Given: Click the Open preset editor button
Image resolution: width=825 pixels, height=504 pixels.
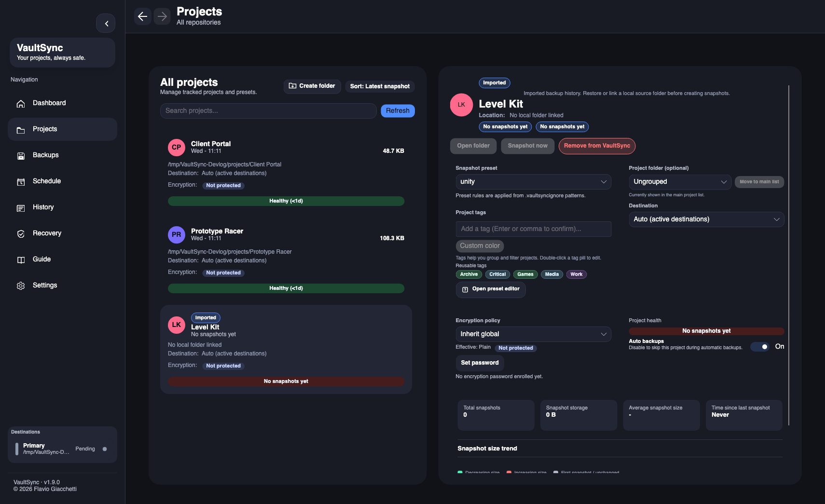Looking at the screenshot, I should (491, 289).
